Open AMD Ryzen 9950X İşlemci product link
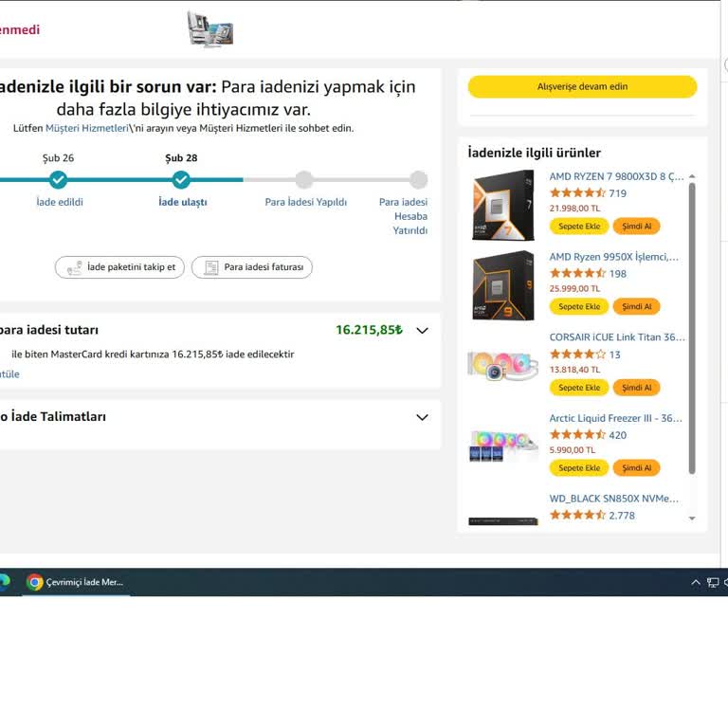Screen dimensions: 728x728 pos(614,257)
